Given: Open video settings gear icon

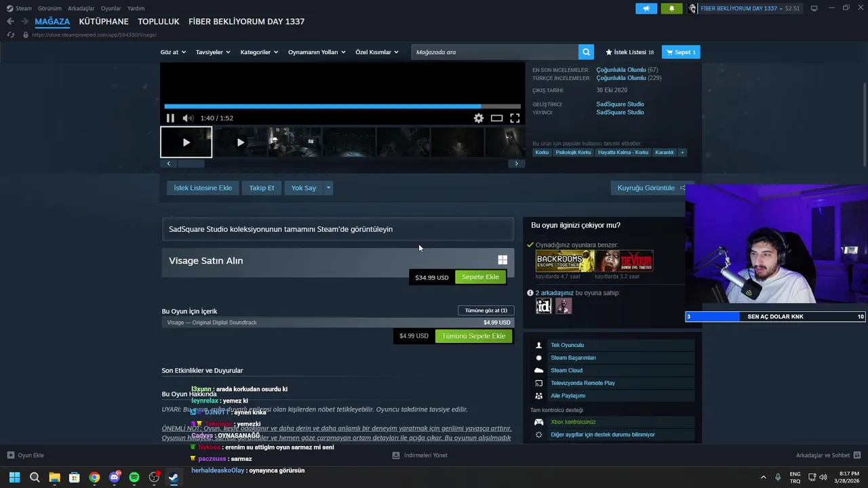Looking at the screenshot, I should tap(479, 118).
